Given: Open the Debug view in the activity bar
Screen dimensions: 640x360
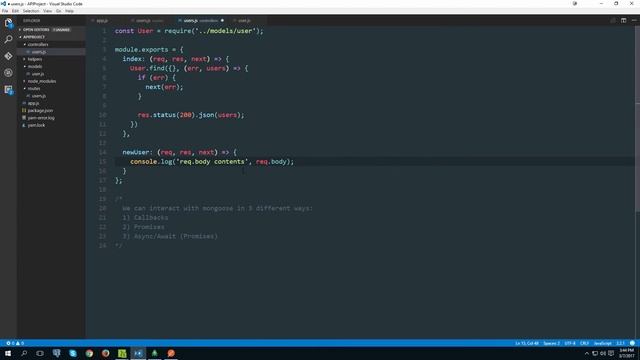Looking at the screenshot, I should pyautogui.click(x=8, y=73).
